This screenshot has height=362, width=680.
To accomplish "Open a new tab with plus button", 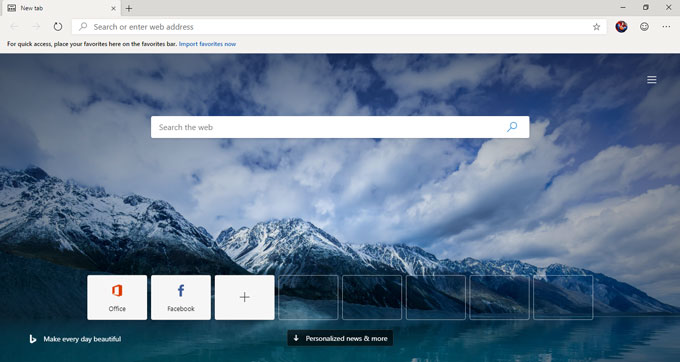I will point(129,8).
